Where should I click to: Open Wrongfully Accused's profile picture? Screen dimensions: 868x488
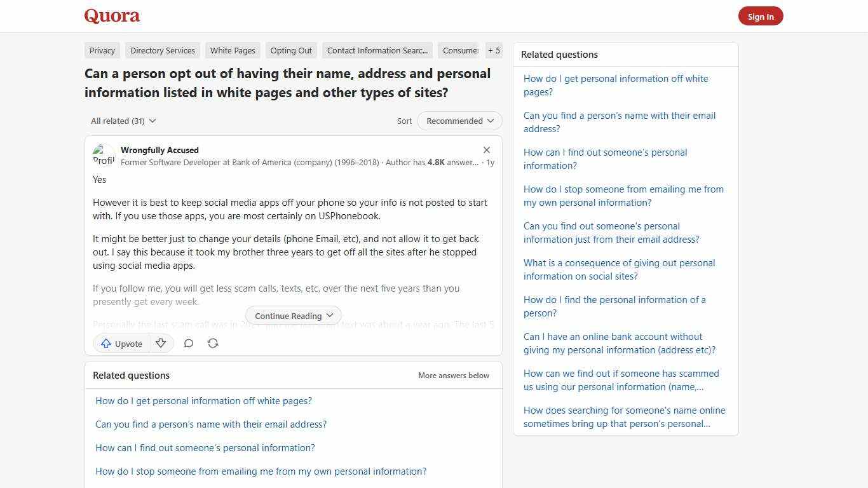tap(104, 155)
